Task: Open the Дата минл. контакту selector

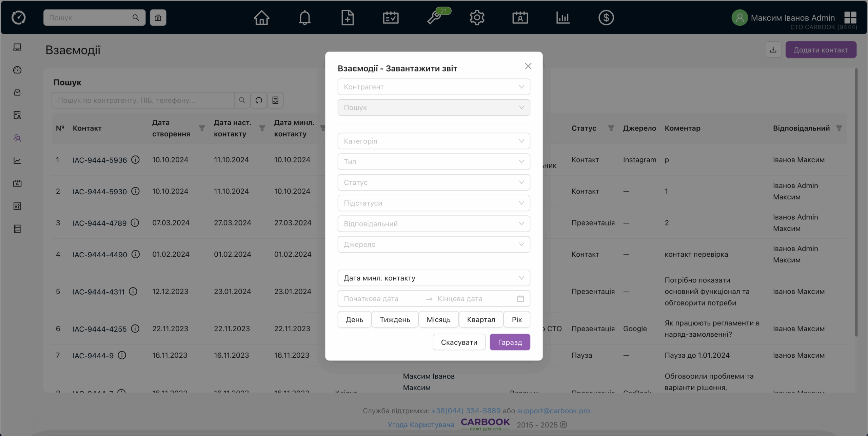Action: coord(433,278)
